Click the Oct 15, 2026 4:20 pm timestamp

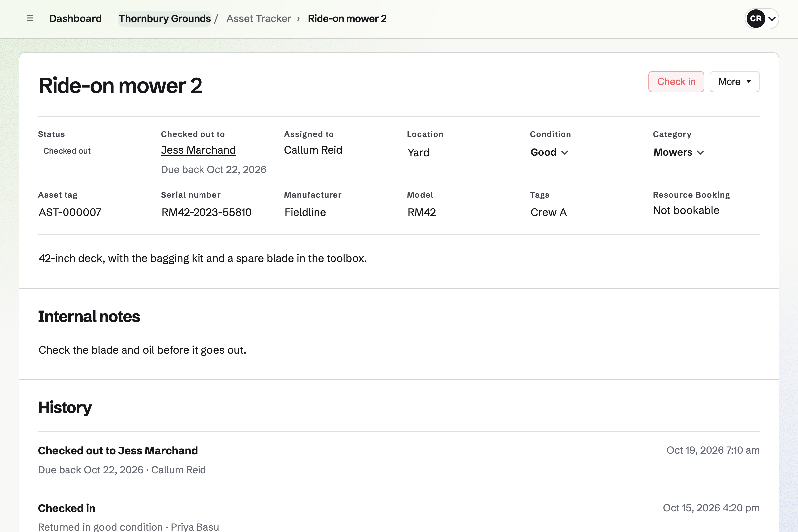click(x=711, y=508)
